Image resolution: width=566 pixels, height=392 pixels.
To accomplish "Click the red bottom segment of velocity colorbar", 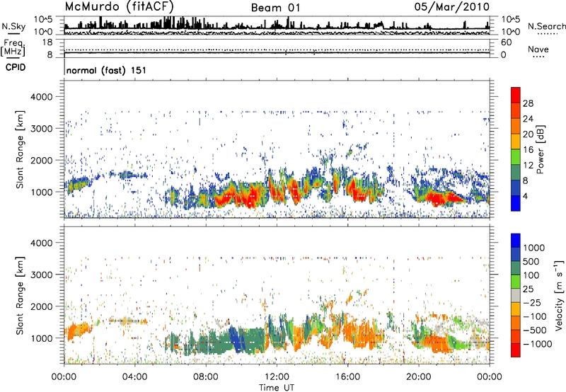I will (x=516, y=350).
